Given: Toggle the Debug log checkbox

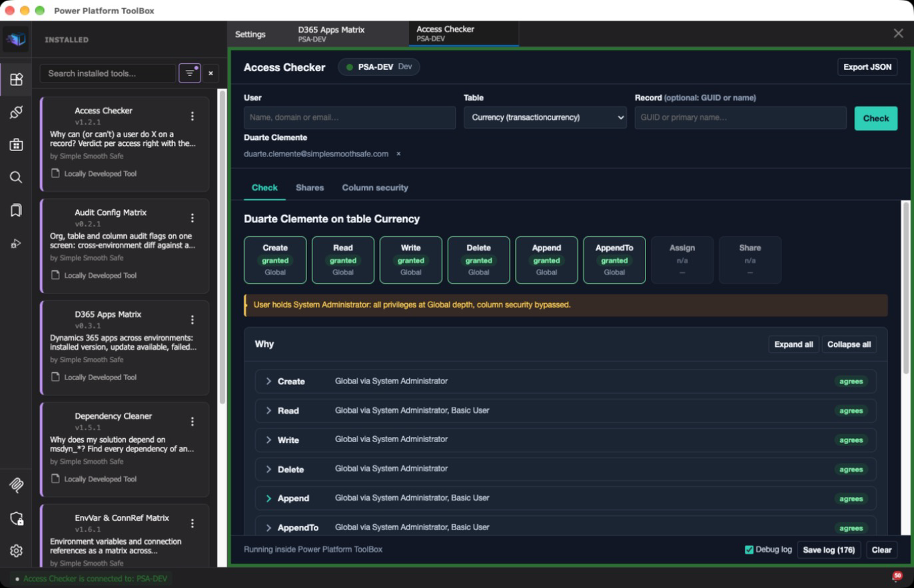Looking at the screenshot, I should (x=749, y=549).
